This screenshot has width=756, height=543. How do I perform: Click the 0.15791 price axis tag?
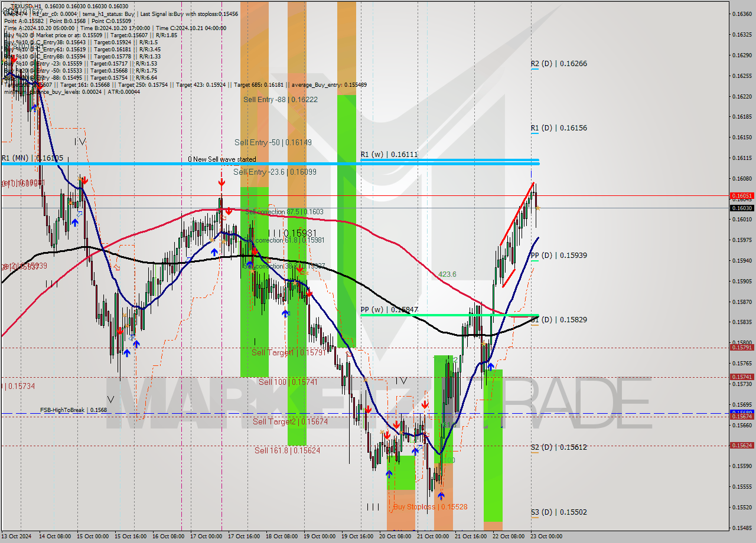tap(742, 347)
